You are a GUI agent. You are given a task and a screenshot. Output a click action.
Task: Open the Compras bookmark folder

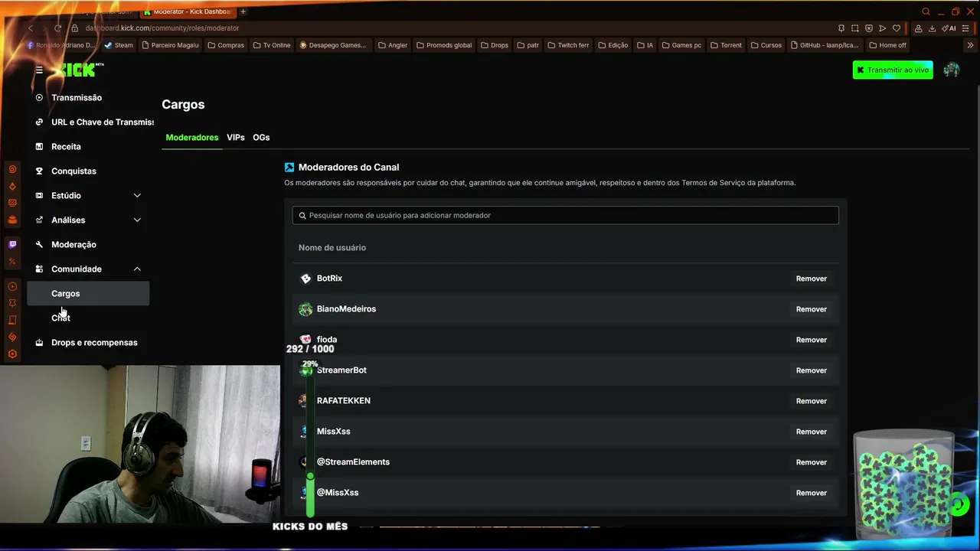[226, 45]
